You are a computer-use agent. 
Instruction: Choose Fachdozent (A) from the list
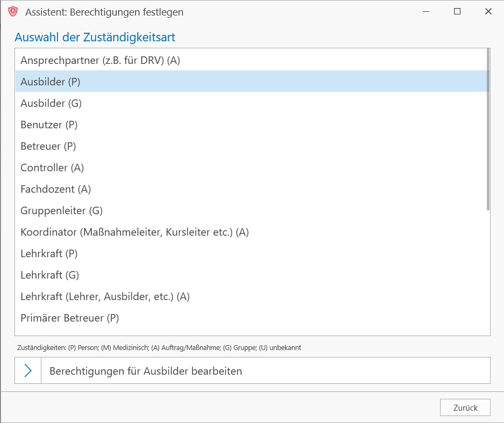coord(251,189)
